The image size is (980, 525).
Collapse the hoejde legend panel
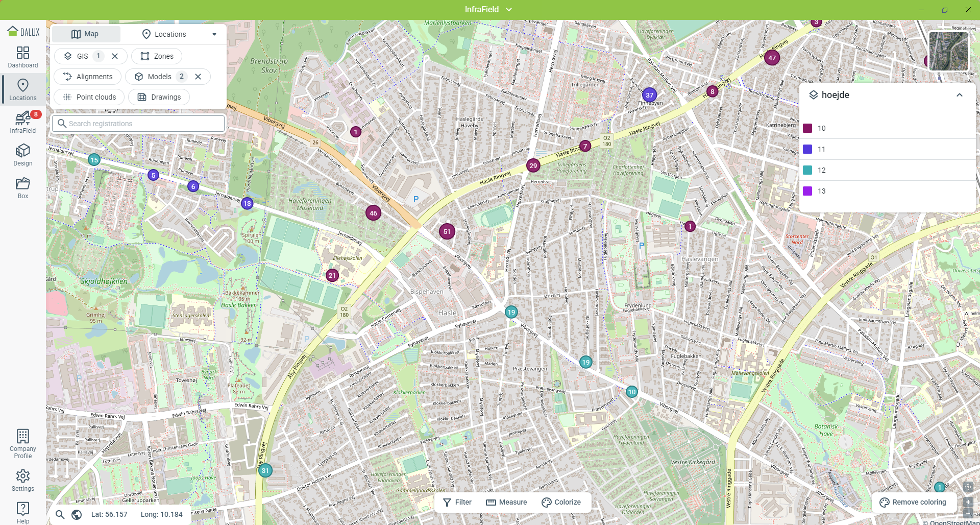click(x=959, y=95)
